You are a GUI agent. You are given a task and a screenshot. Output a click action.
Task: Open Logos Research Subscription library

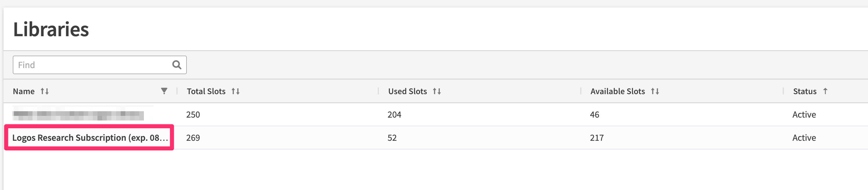coord(90,138)
